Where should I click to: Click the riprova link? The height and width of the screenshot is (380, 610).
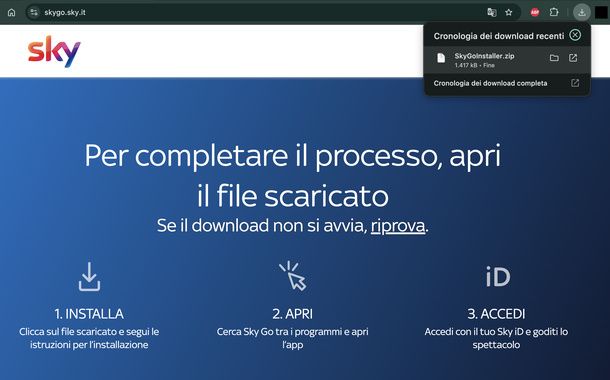[398, 226]
